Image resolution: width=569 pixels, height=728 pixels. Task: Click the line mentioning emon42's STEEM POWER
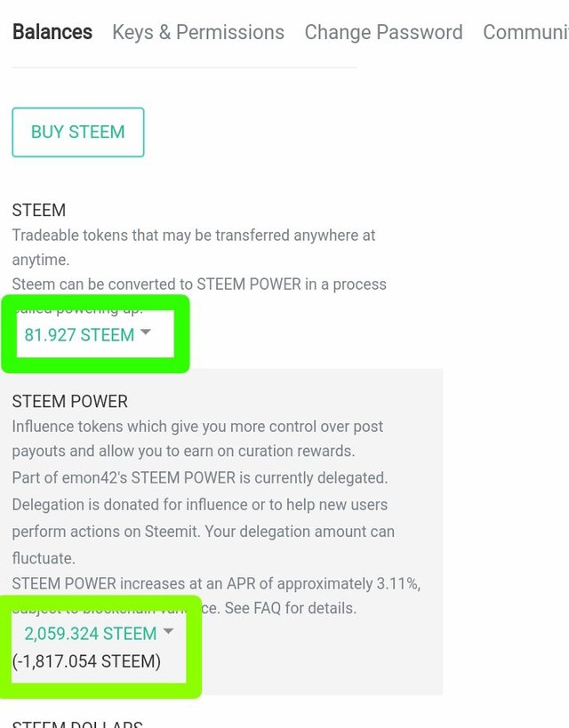199,478
